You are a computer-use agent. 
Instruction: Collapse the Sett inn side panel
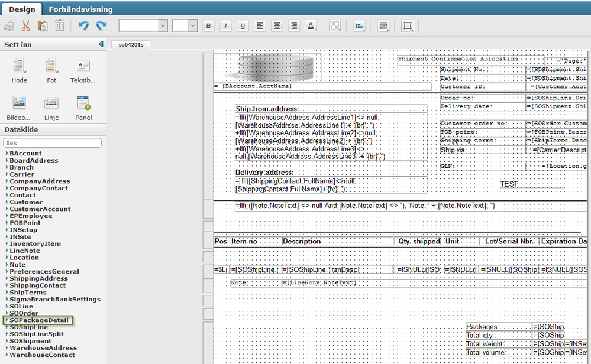[101, 45]
